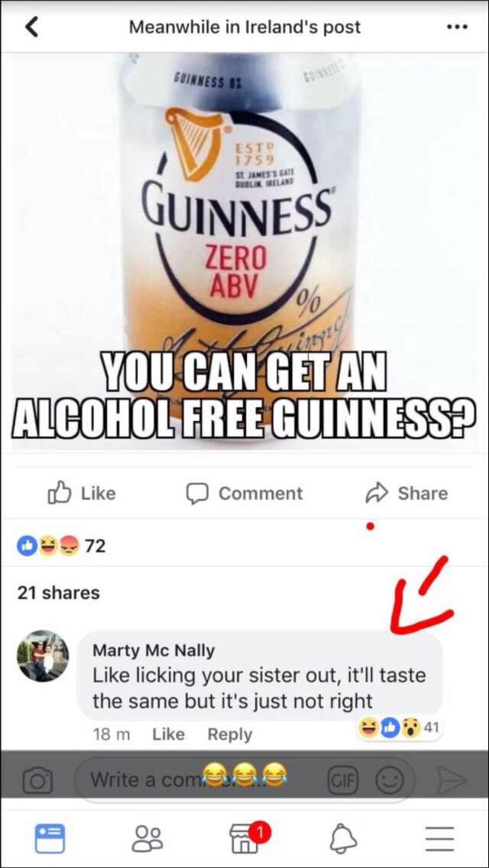Go to News Feed tab in bottom bar

coord(50,839)
